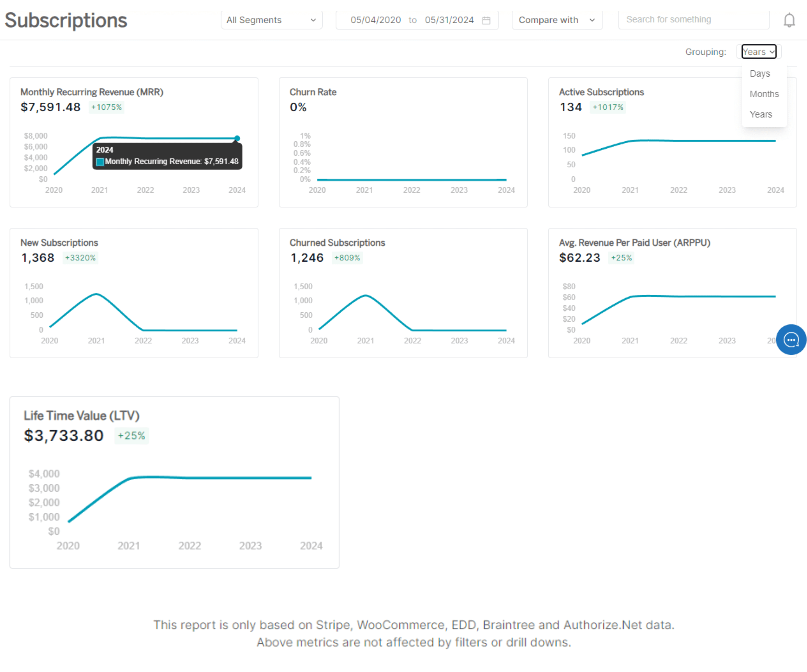The image size is (807, 672).
Task: Click the ARPPU $62.23 value
Action: [579, 258]
